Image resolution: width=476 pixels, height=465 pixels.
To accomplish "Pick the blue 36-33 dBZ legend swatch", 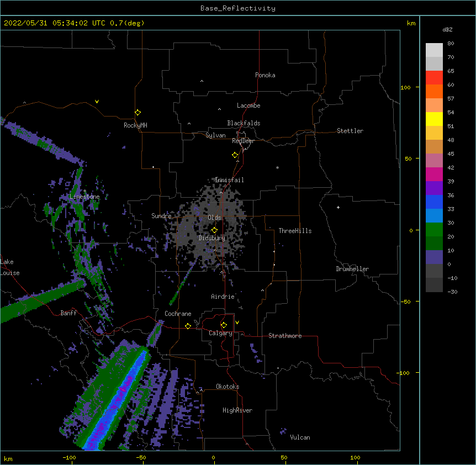I will pyautogui.click(x=434, y=202).
